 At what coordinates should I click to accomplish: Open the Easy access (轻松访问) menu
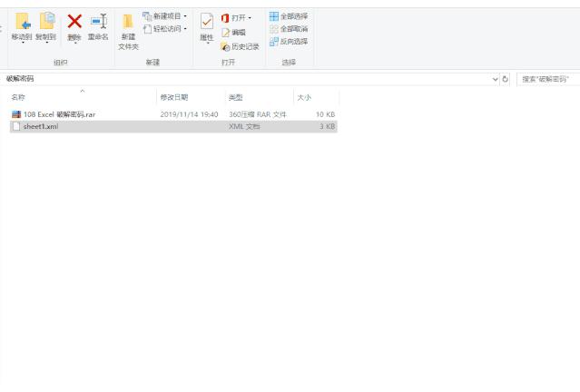(x=164, y=29)
